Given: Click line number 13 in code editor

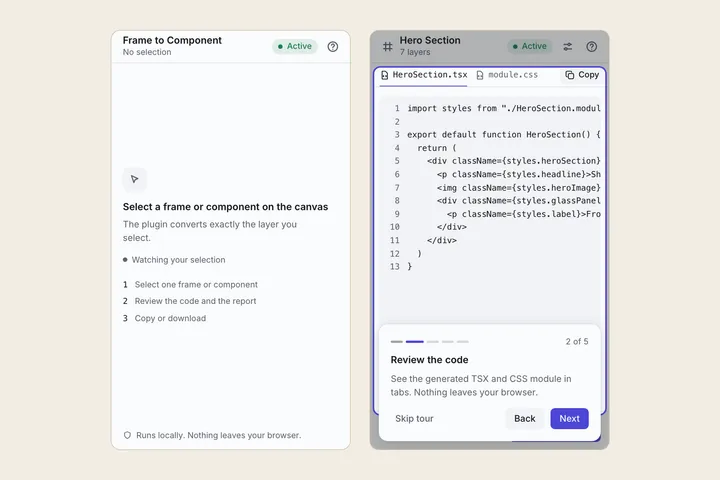Looking at the screenshot, I should (x=394, y=266).
